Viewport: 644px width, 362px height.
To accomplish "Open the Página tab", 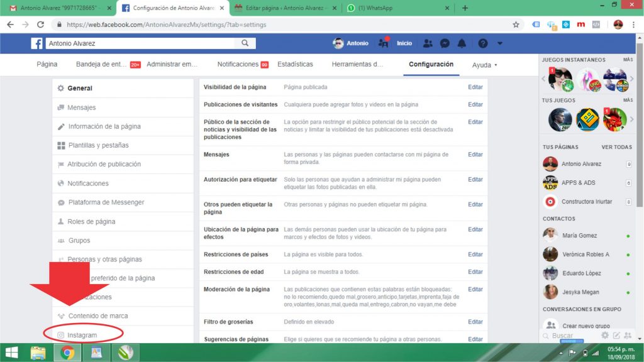I will click(x=47, y=65).
